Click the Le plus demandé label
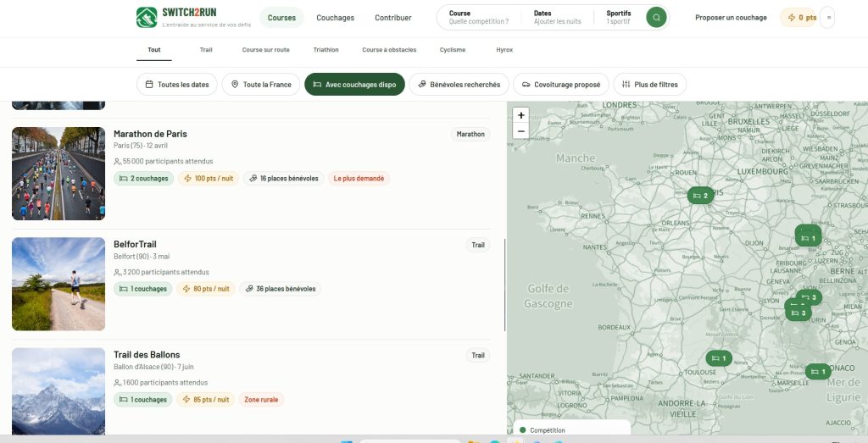The image size is (868, 443). [x=359, y=179]
